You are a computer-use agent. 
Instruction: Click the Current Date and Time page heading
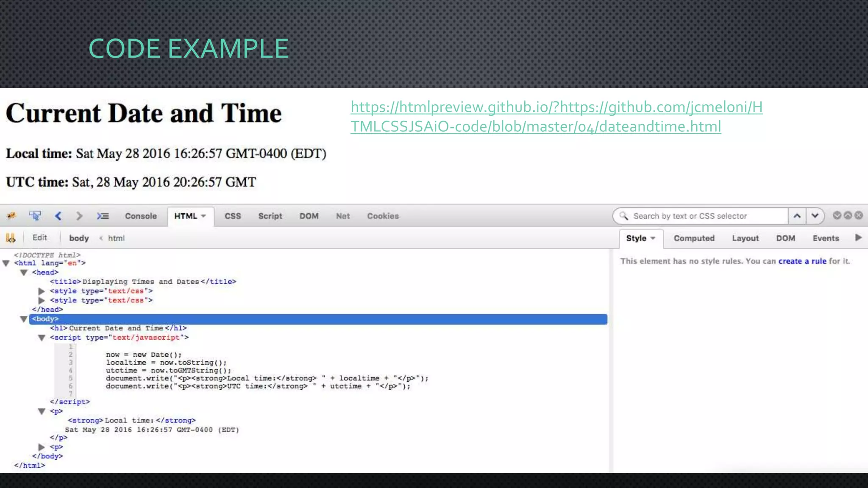[144, 114]
